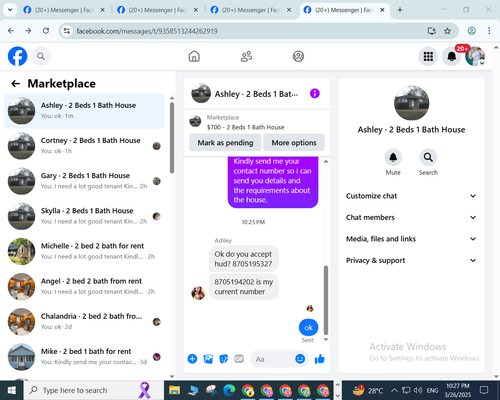Choose a GIF icon
500x400 pixels.
tap(239, 359)
